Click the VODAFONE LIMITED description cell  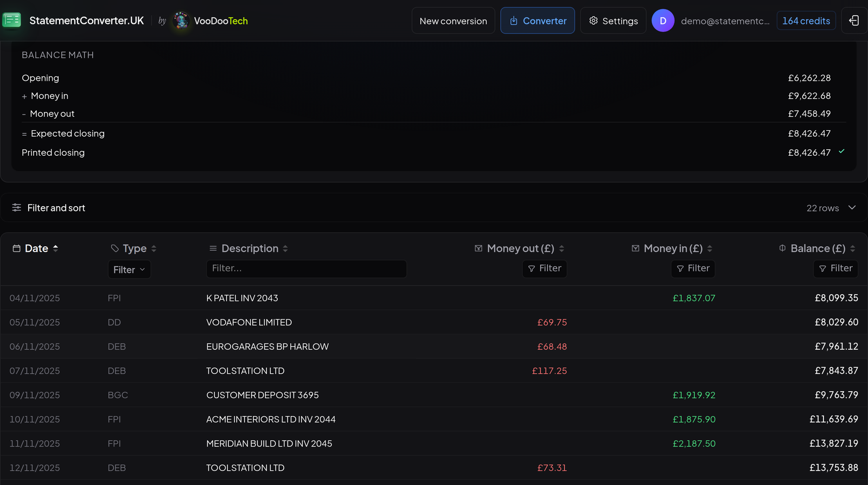coord(249,322)
